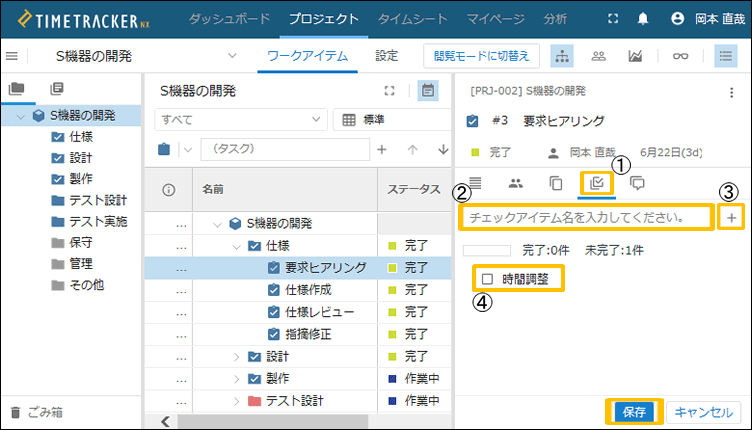Click the calendar icon in the work item list header

coord(428,91)
